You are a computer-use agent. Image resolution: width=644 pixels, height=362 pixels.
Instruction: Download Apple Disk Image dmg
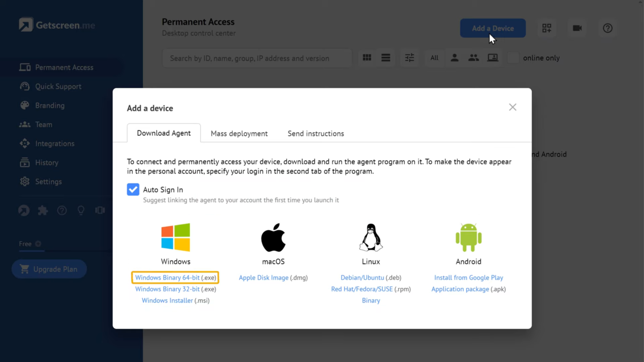273,278
